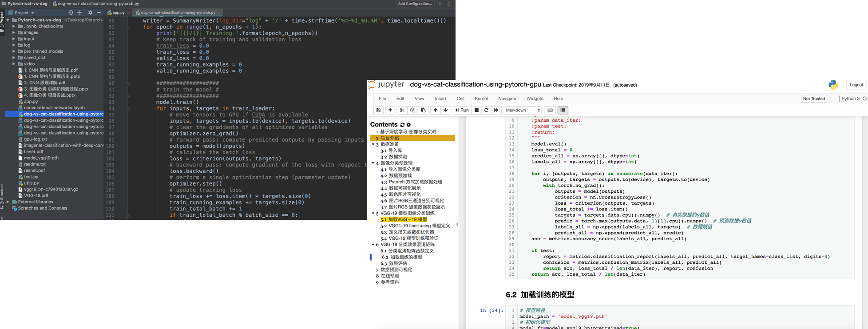Expand the pre_trained_models folder
This screenshot has height=329, width=868.
[x=14, y=52]
